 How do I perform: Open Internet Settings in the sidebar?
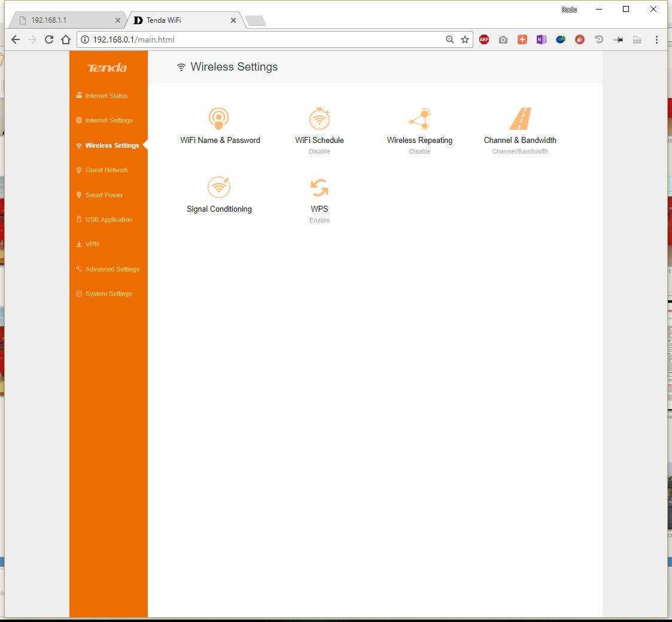coord(105,120)
